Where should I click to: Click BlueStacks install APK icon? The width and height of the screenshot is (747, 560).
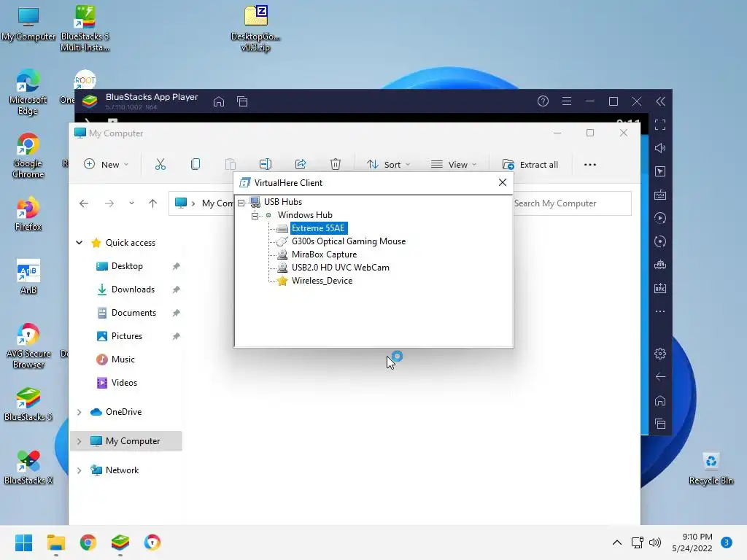(659, 288)
